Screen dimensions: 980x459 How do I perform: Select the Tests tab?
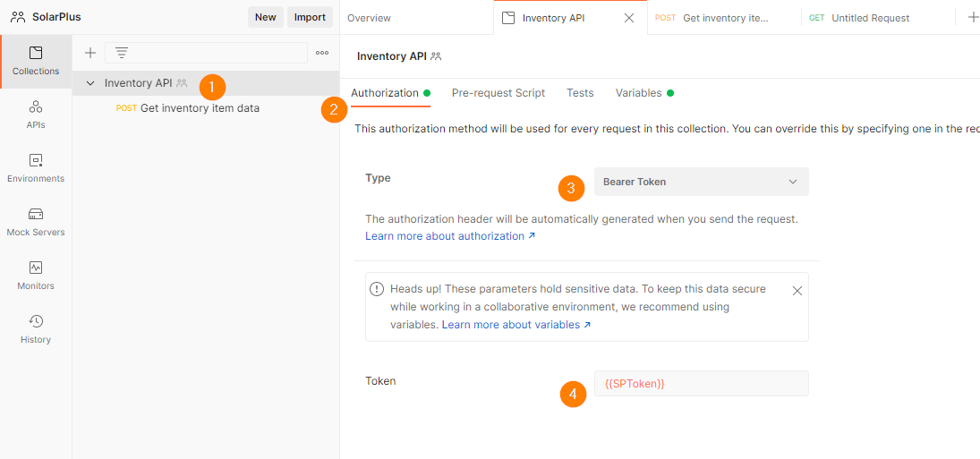pos(580,93)
